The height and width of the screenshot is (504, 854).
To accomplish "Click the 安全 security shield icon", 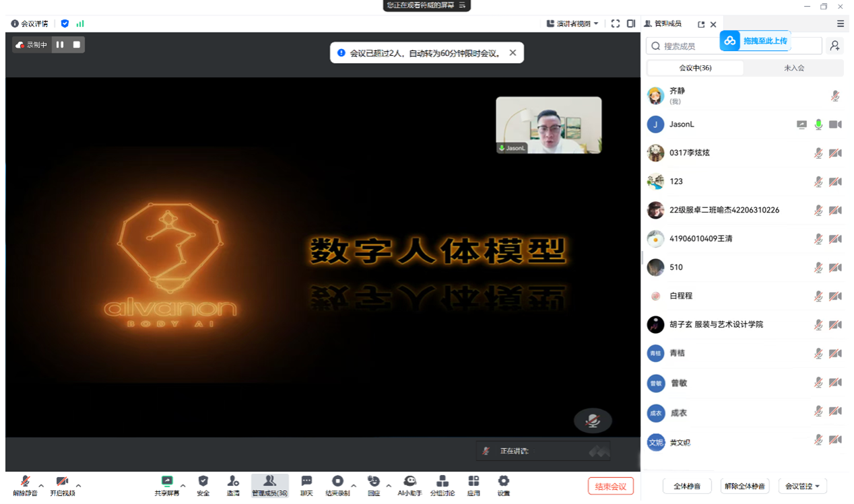I will (x=203, y=484).
